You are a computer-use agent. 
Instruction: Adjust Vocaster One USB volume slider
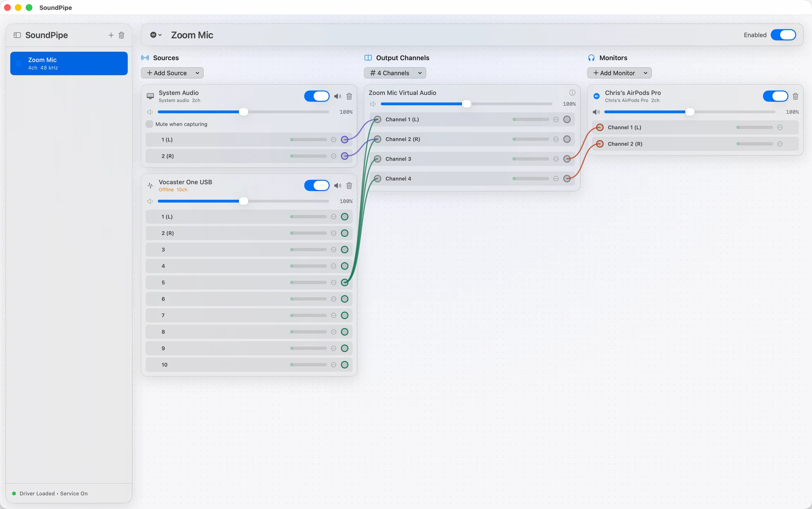tap(244, 201)
